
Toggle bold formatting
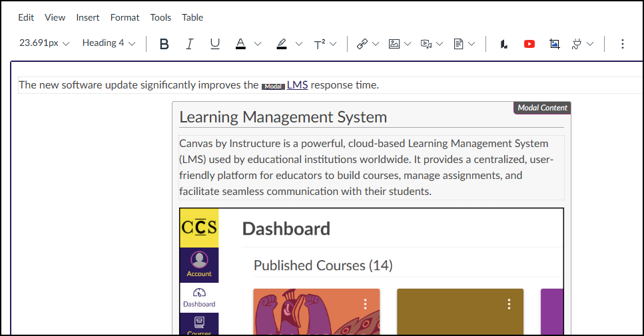point(164,44)
